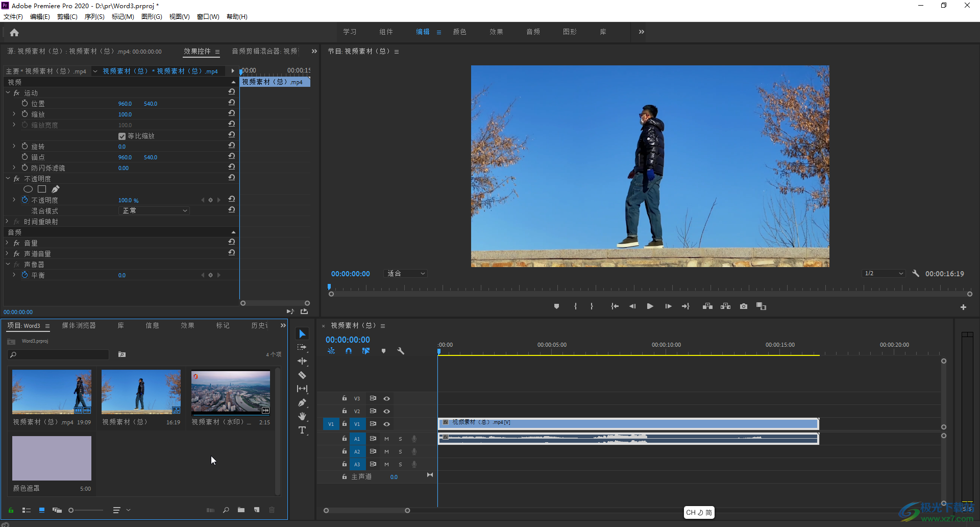Step forward one frame

pyautogui.click(x=668, y=306)
